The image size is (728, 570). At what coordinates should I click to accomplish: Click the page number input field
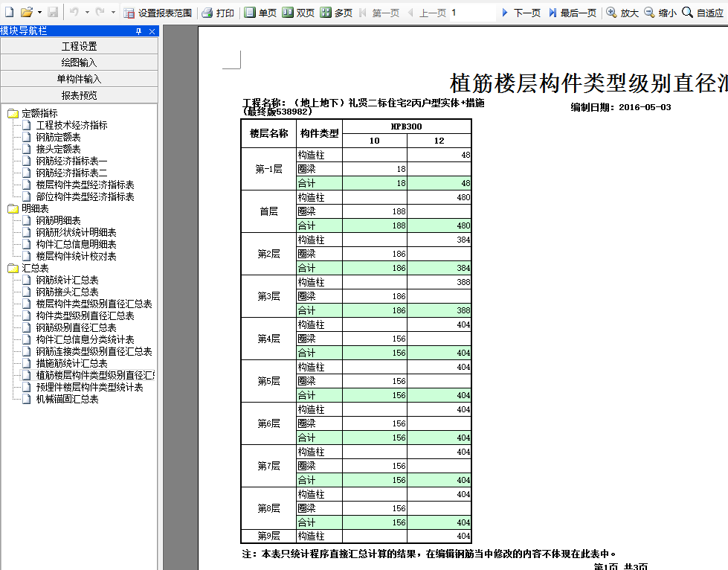pos(473,13)
